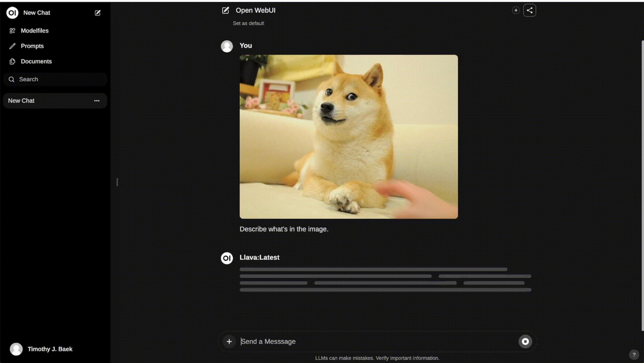This screenshot has width=644, height=363.
Task: Go to Modelfiles in the sidebar
Action: click(34, 31)
